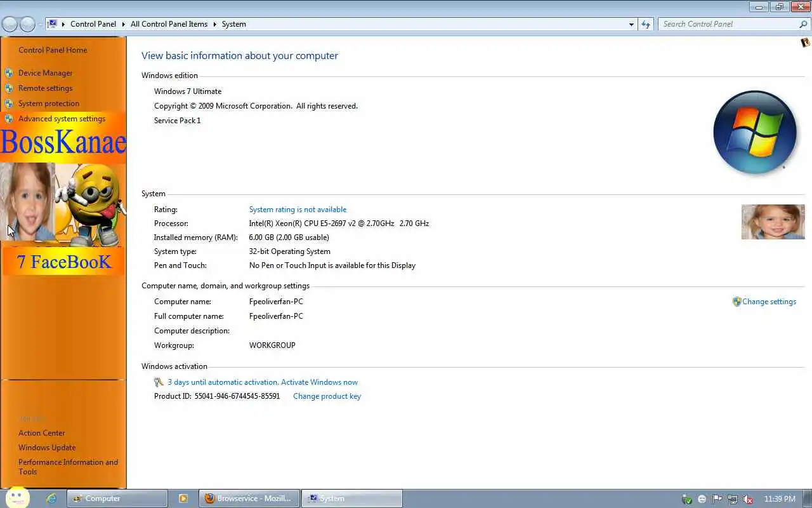
Task: Click the 'WORKGROUP' value
Action: point(272,345)
